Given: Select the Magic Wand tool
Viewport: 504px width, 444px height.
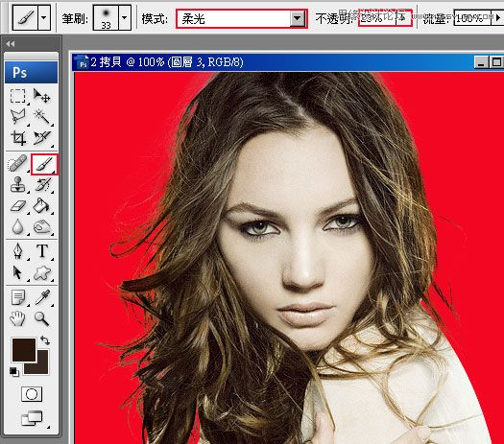Looking at the screenshot, I should click(x=42, y=116).
